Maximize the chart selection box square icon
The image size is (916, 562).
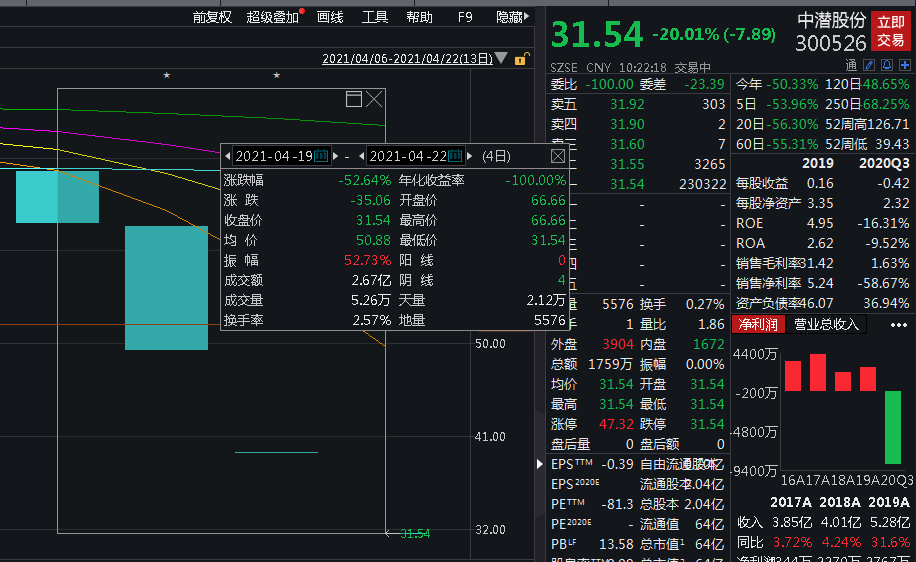coord(354,99)
